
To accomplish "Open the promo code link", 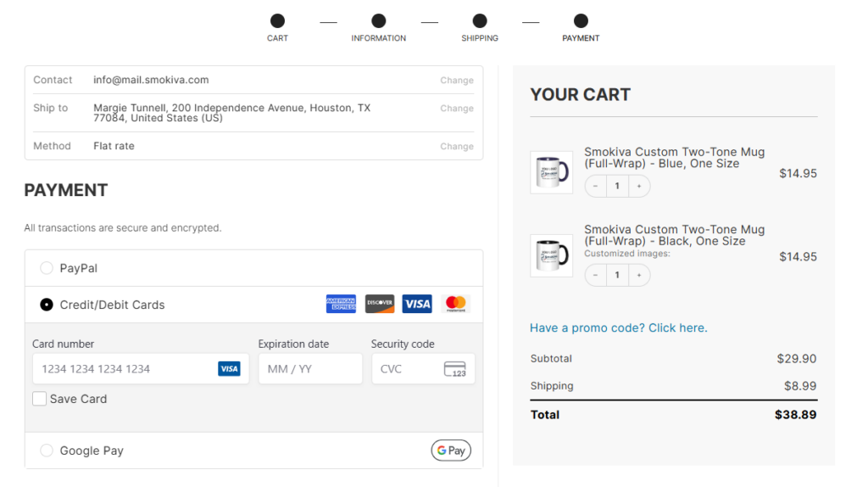I will (618, 327).
